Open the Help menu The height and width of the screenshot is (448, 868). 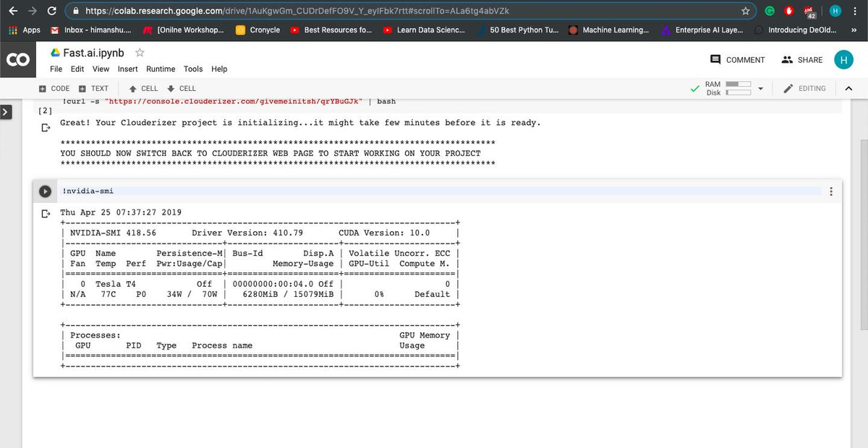[x=219, y=69]
